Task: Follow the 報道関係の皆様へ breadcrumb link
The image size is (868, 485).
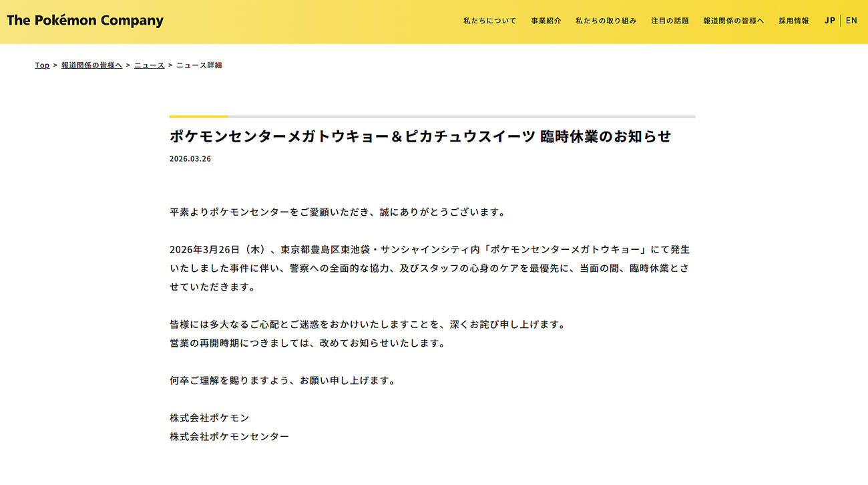Action: (x=91, y=65)
